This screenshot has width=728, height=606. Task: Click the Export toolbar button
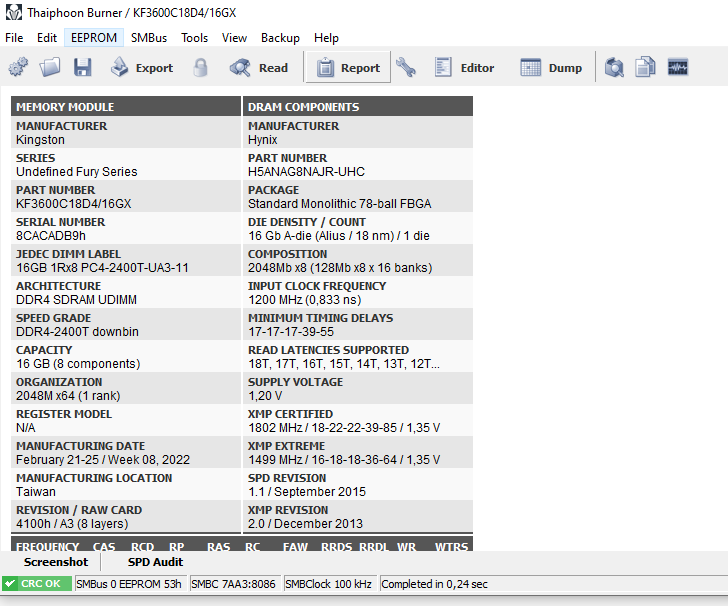[142, 67]
